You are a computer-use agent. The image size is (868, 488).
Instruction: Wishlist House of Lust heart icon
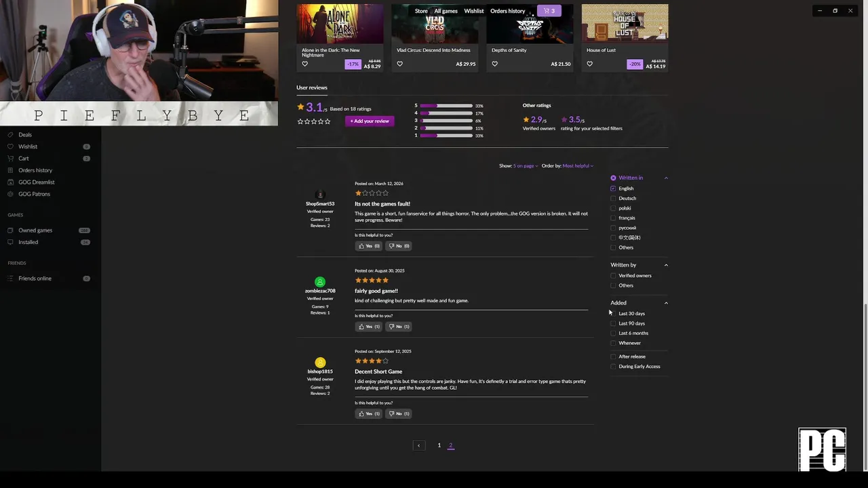click(x=589, y=64)
